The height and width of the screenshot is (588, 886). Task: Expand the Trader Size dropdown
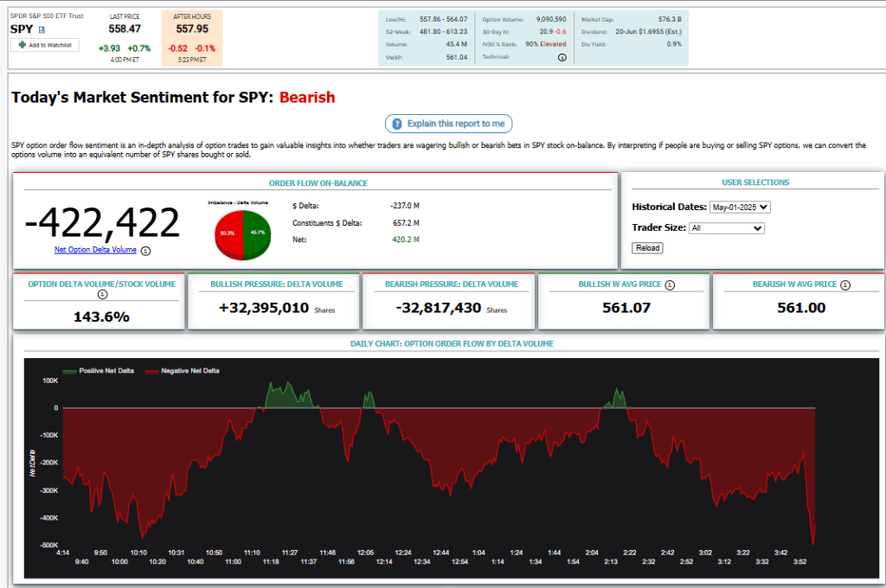(727, 228)
